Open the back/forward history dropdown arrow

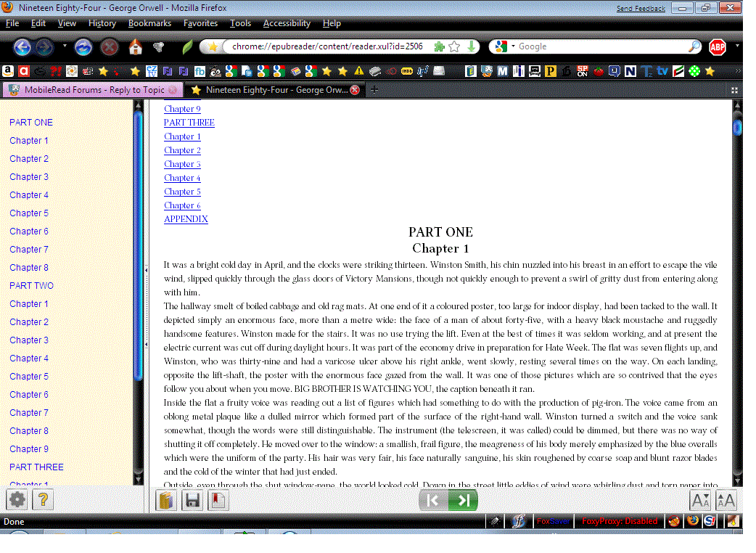(x=65, y=46)
